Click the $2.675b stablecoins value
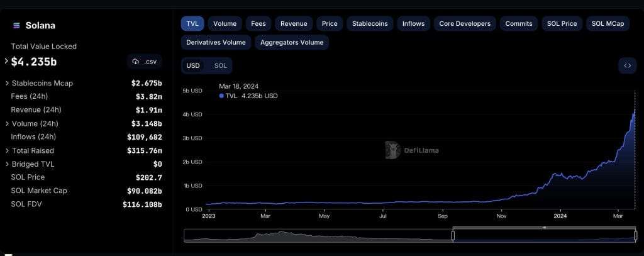 [x=147, y=83]
